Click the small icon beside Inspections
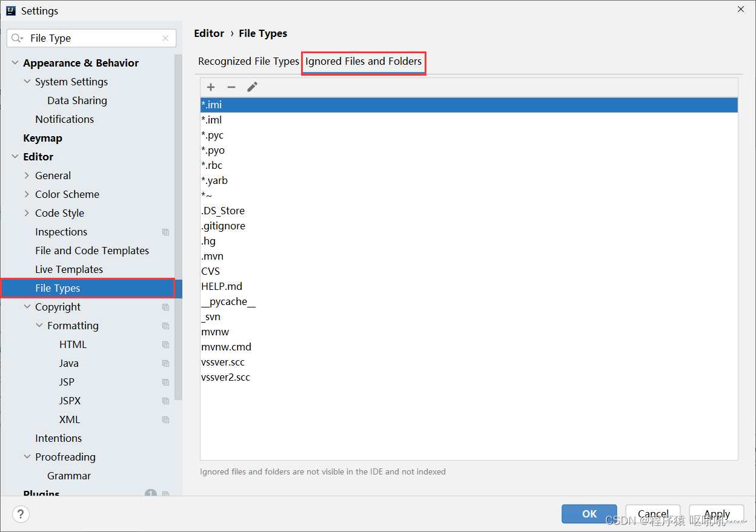 (165, 232)
